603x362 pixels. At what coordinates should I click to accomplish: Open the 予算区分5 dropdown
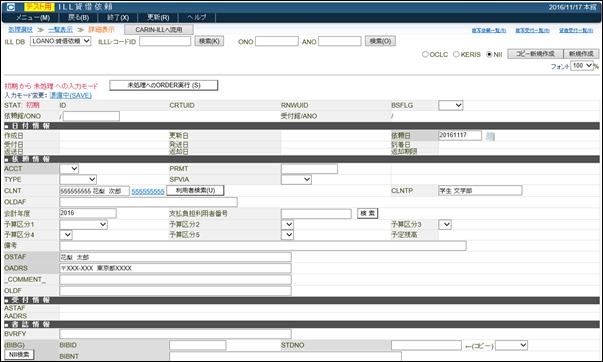[287, 235]
